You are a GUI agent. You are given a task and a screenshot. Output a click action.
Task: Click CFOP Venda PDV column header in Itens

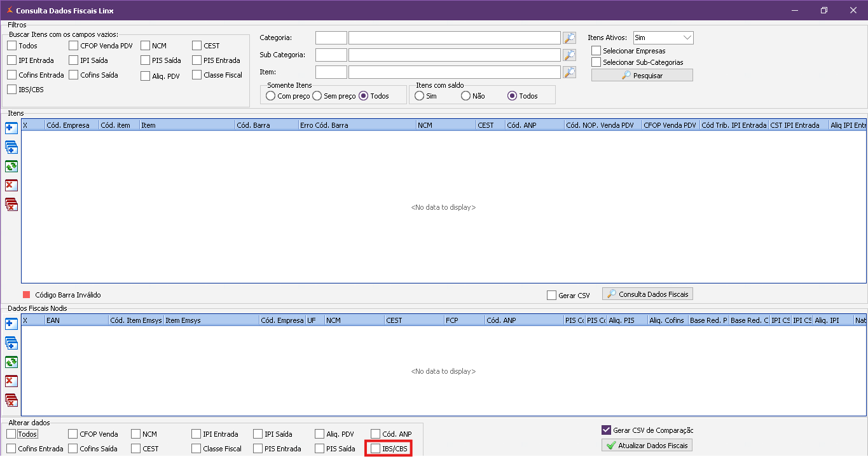coord(670,125)
